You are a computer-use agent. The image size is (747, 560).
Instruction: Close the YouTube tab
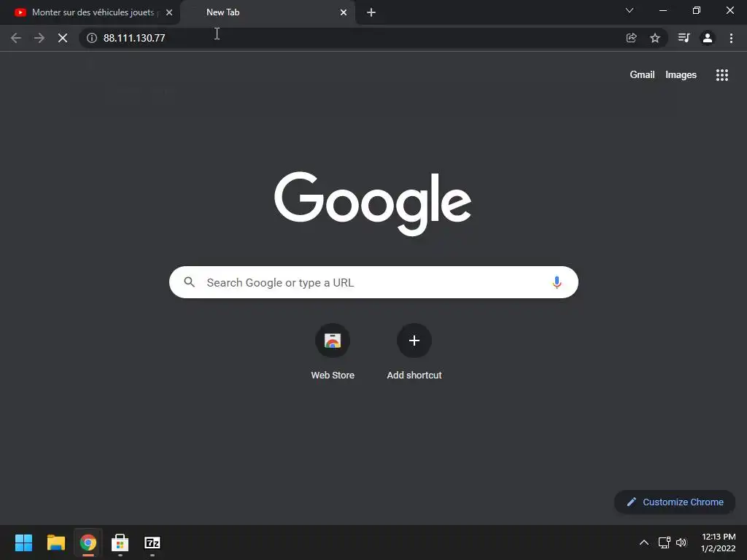point(169,12)
